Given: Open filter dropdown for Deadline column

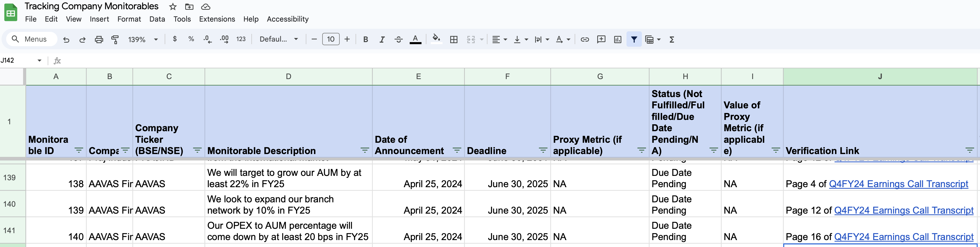Looking at the screenshot, I should tap(543, 150).
